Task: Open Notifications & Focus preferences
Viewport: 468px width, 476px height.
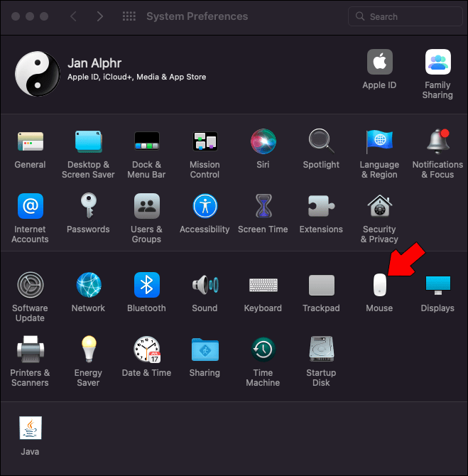Action: coord(437,141)
